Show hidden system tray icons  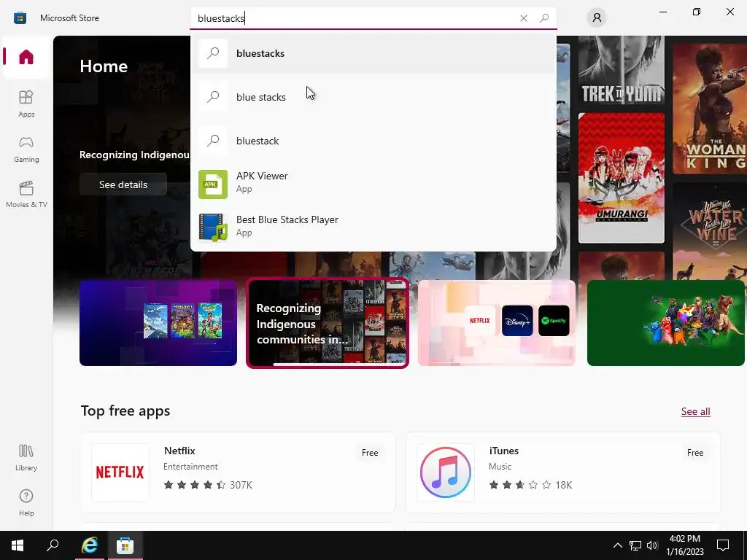pyautogui.click(x=617, y=545)
